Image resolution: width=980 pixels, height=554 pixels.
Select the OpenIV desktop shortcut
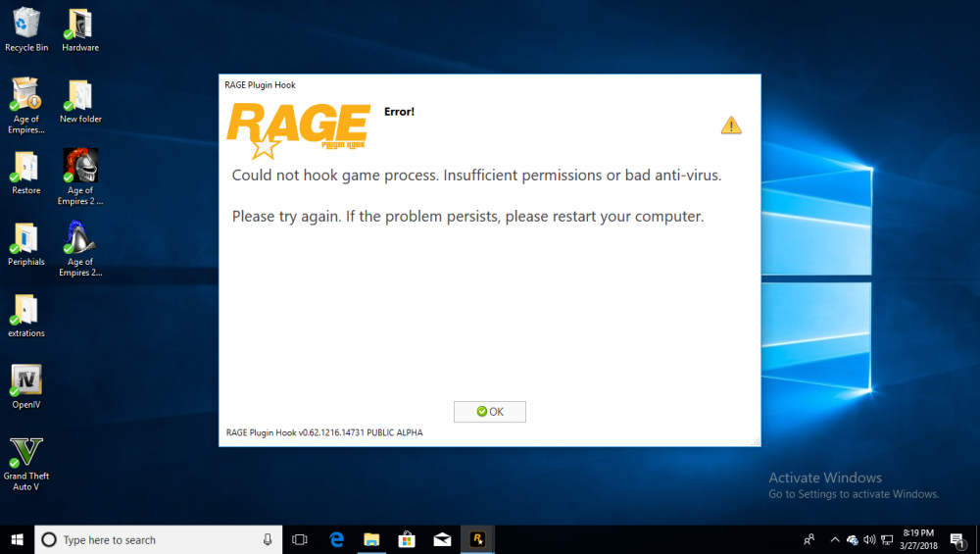26,386
